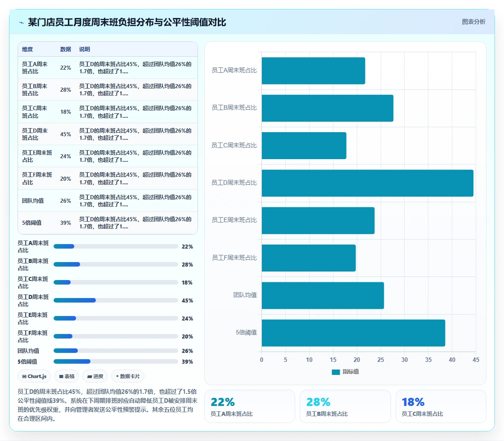Click the small icon left of the page title
Screen dimensions: 504x441
point(22,22)
